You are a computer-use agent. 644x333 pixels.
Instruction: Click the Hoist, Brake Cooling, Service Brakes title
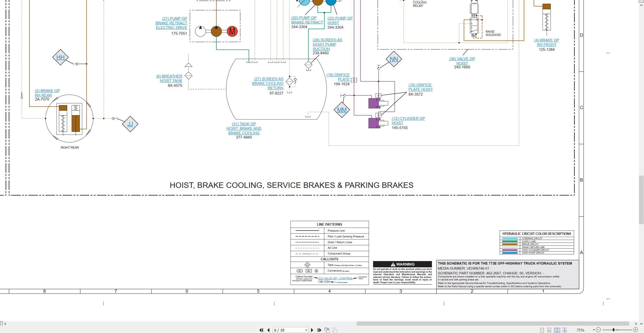(x=291, y=185)
